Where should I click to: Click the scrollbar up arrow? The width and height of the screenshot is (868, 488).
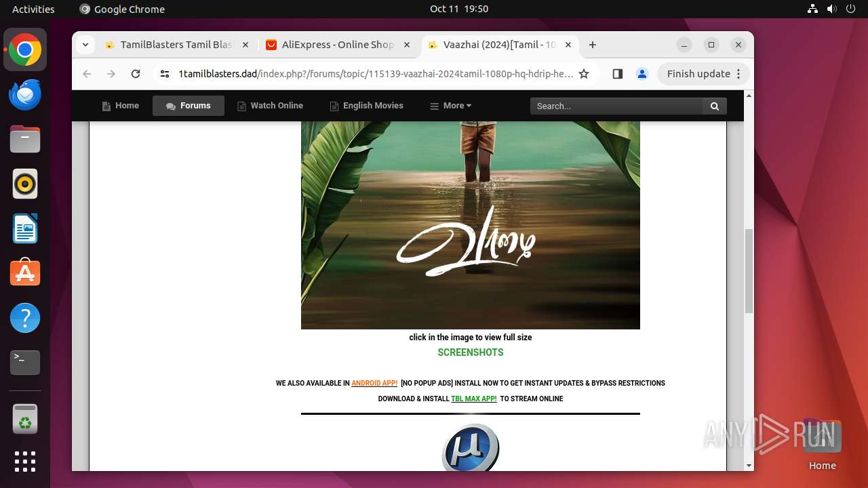tap(749, 96)
